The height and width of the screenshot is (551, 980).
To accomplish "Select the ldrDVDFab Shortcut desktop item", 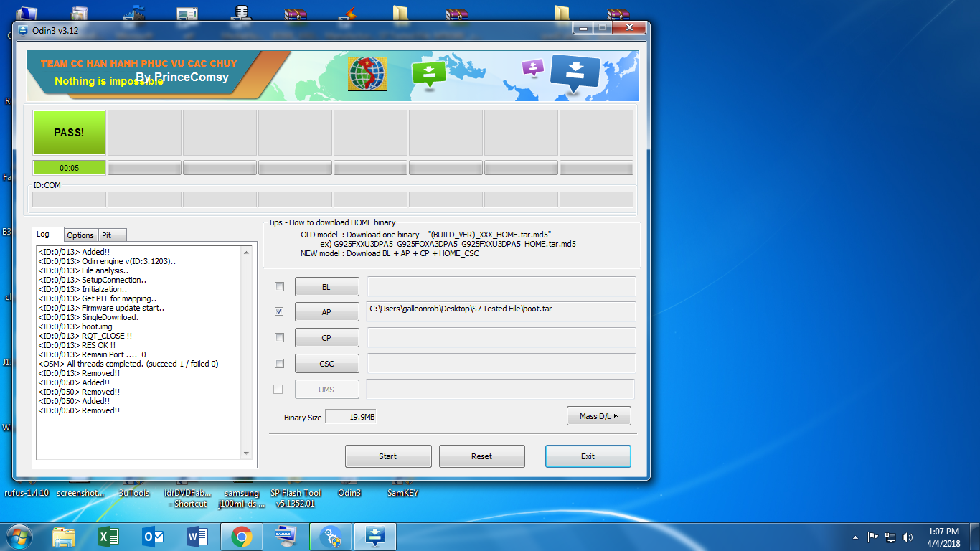I will point(188,498).
